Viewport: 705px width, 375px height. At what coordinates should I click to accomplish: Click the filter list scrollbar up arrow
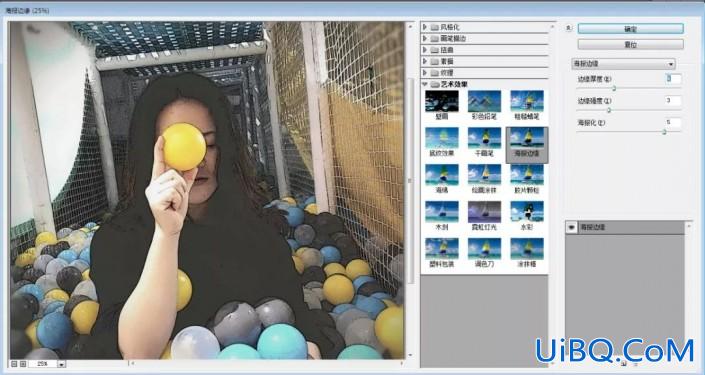552,27
